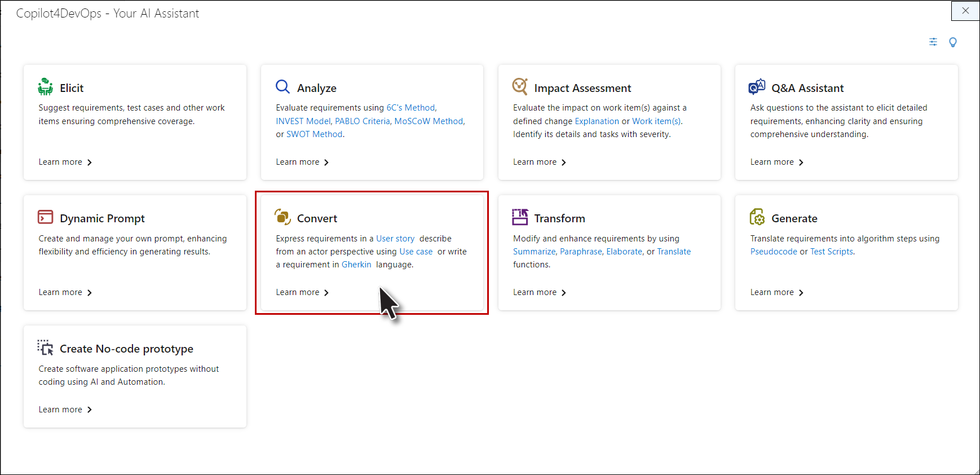This screenshot has height=475, width=980.
Task: Click the Impact Assessment card title
Action: [582, 88]
